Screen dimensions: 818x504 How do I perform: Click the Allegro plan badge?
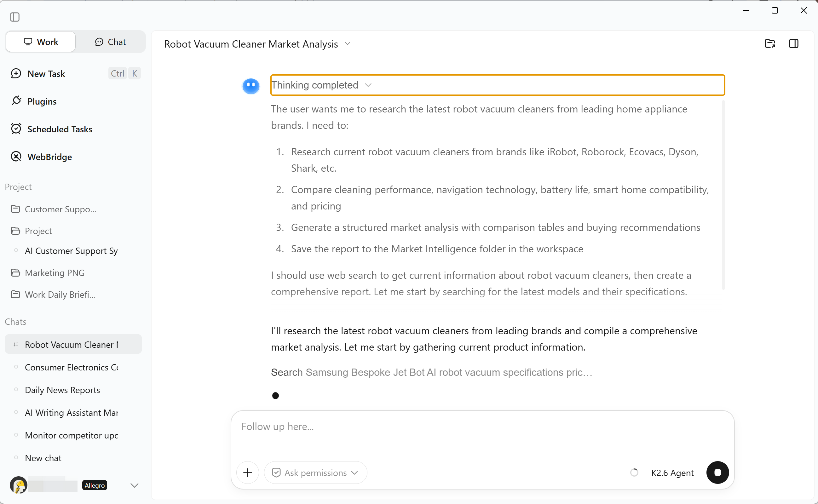[x=95, y=485]
